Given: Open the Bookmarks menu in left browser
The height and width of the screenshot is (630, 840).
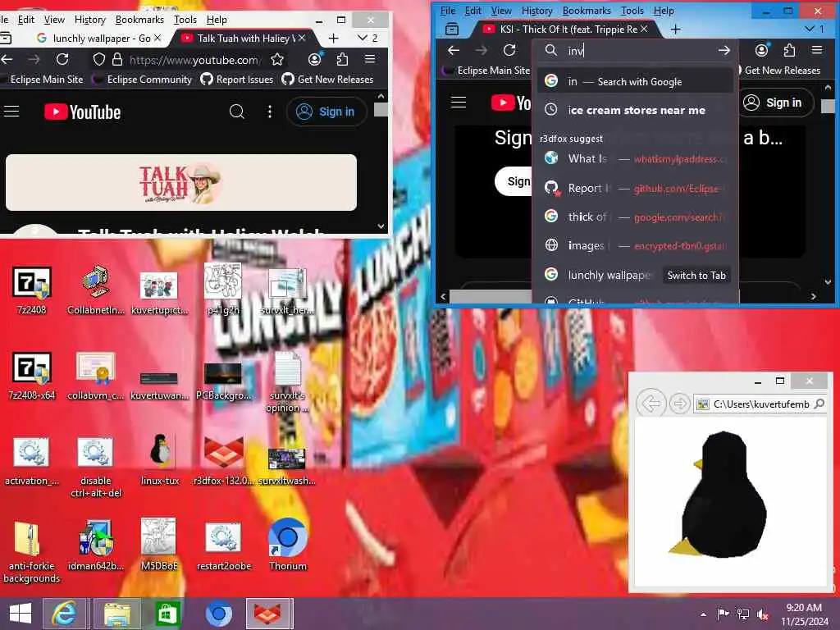Looking at the screenshot, I should coord(139,20).
